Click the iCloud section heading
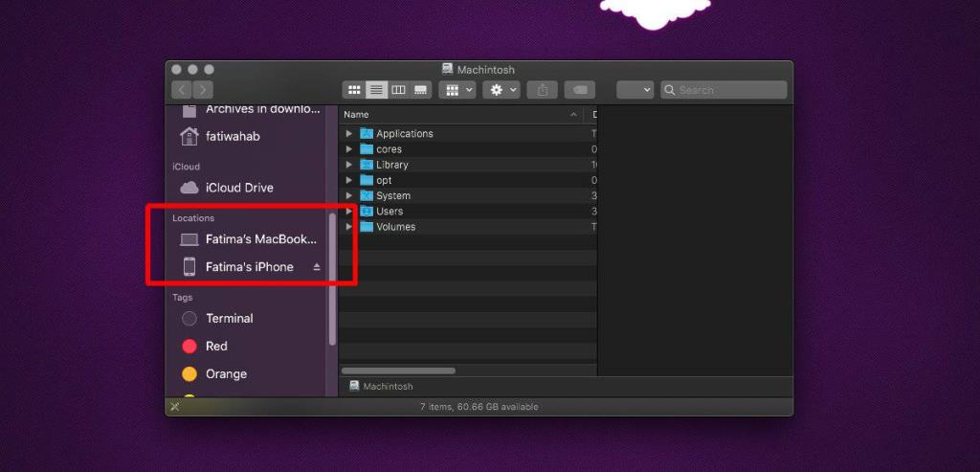 187,167
